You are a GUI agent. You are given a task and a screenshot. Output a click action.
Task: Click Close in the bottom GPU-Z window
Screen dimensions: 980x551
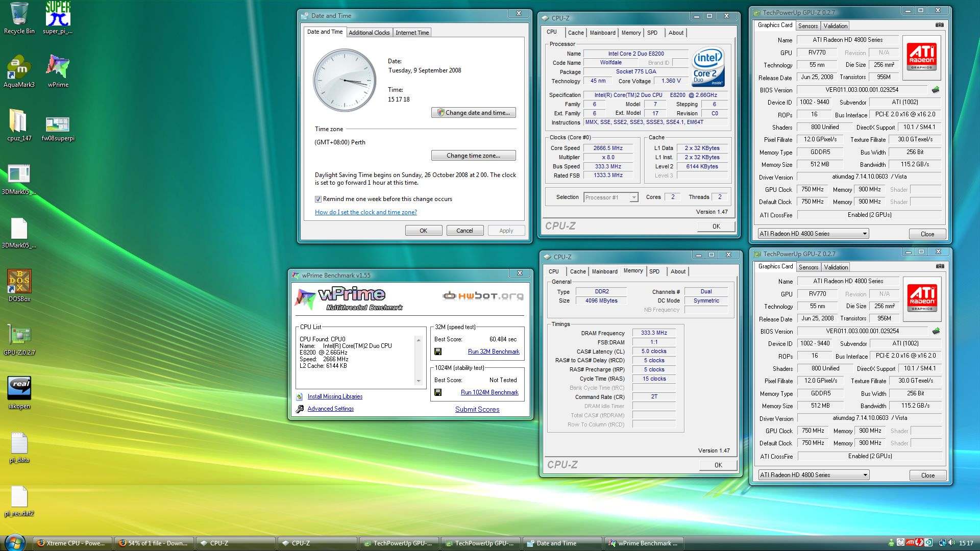pyautogui.click(x=928, y=475)
